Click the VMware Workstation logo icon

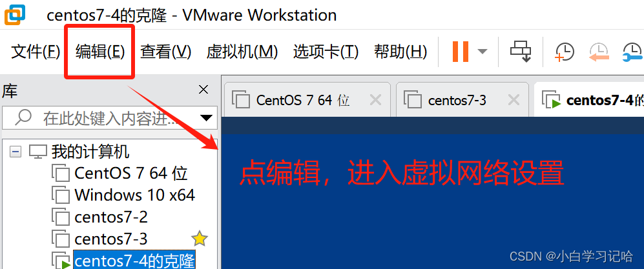(x=15, y=15)
